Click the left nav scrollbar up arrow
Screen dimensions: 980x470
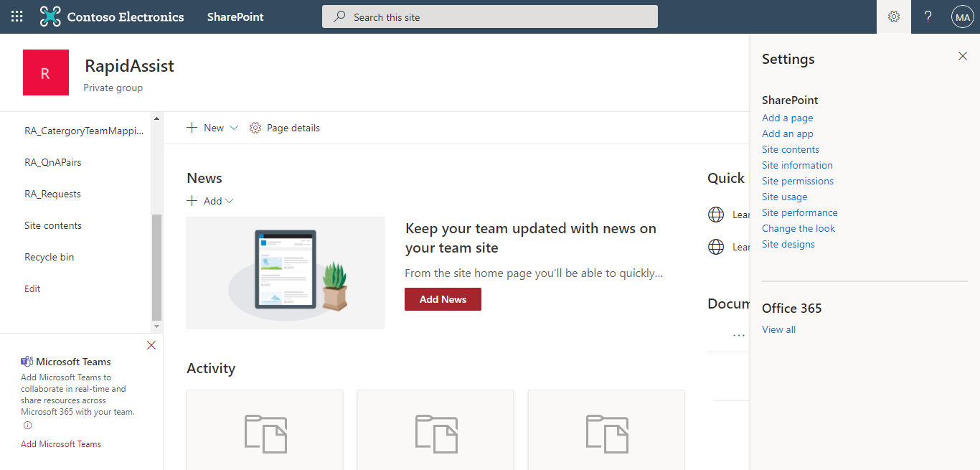click(x=156, y=117)
